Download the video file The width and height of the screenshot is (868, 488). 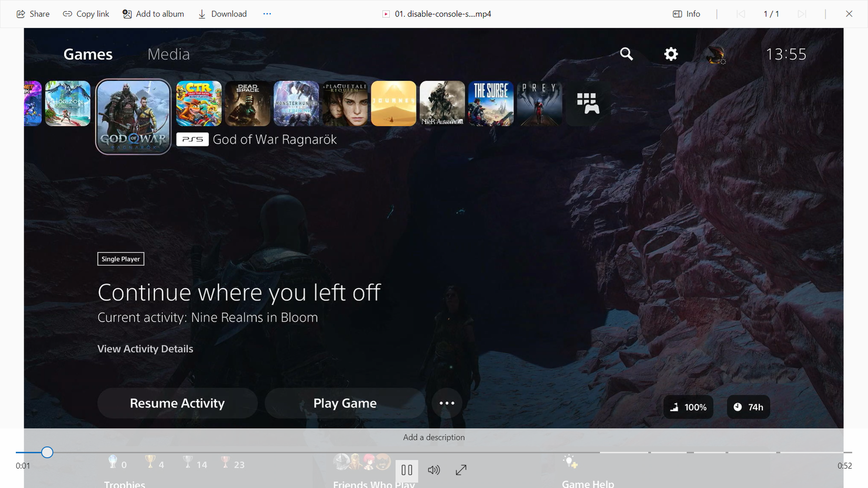[222, 14]
